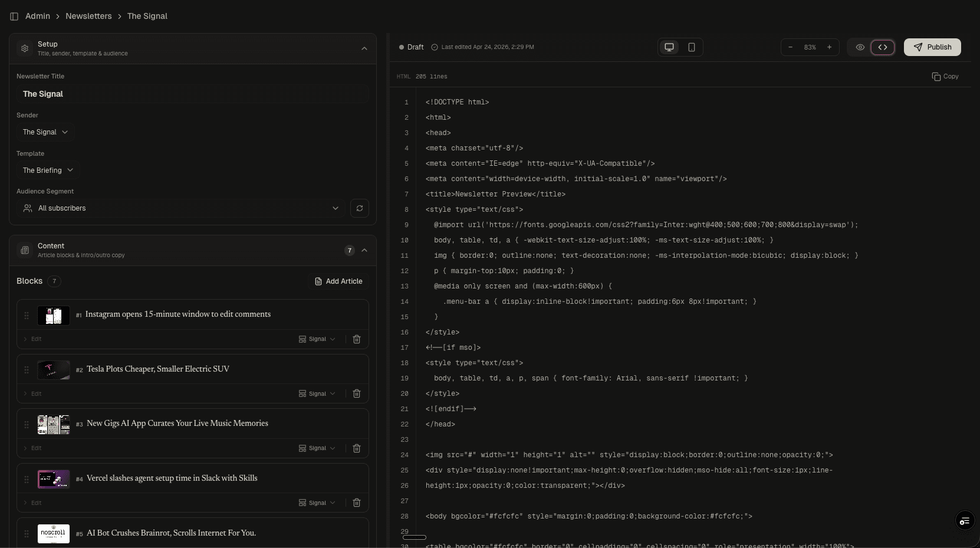
Task: Switch to HTML code view
Action: click(883, 47)
